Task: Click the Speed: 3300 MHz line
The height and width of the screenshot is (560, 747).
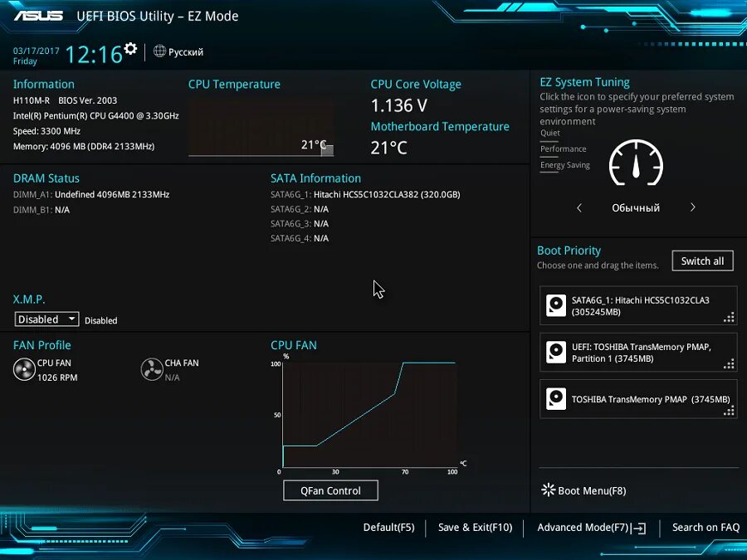Action: tap(46, 131)
